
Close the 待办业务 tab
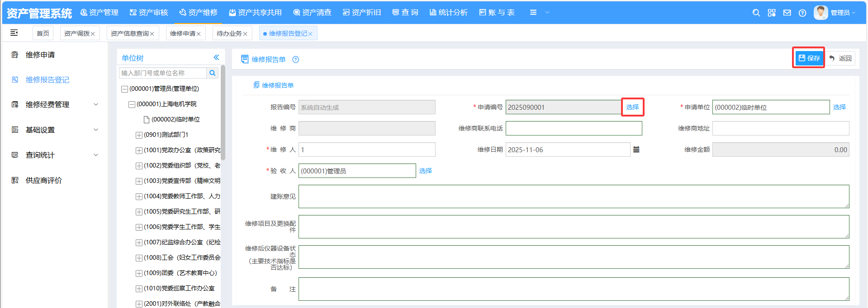[x=245, y=34]
